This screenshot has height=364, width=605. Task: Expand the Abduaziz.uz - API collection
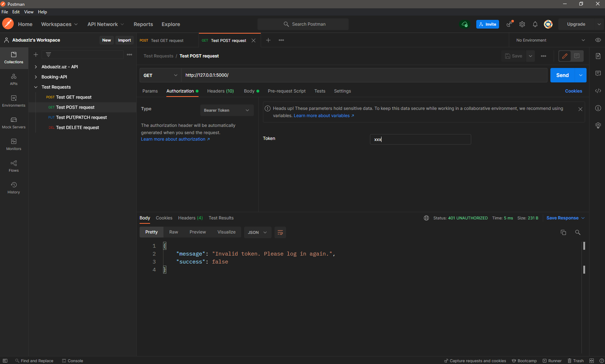[36, 67]
